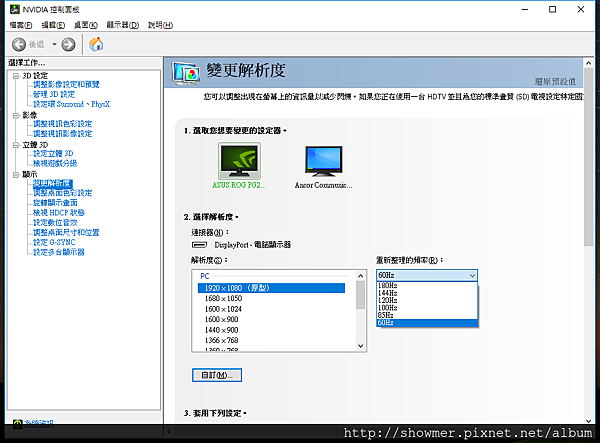Image resolution: width=600 pixels, height=443 pixels.
Task: Open 設定 G-SYNC in tree
Action: pos(54,243)
